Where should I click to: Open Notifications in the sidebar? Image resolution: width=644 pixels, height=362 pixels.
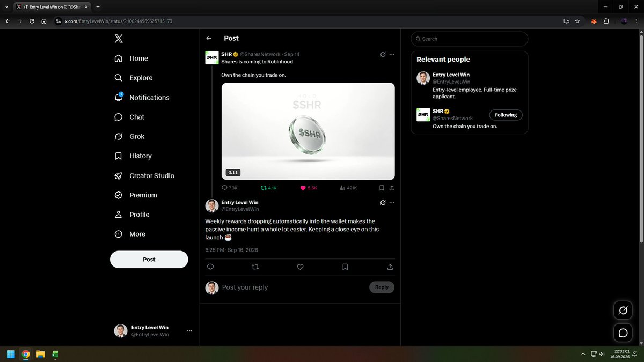pyautogui.click(x=142, y=98)
